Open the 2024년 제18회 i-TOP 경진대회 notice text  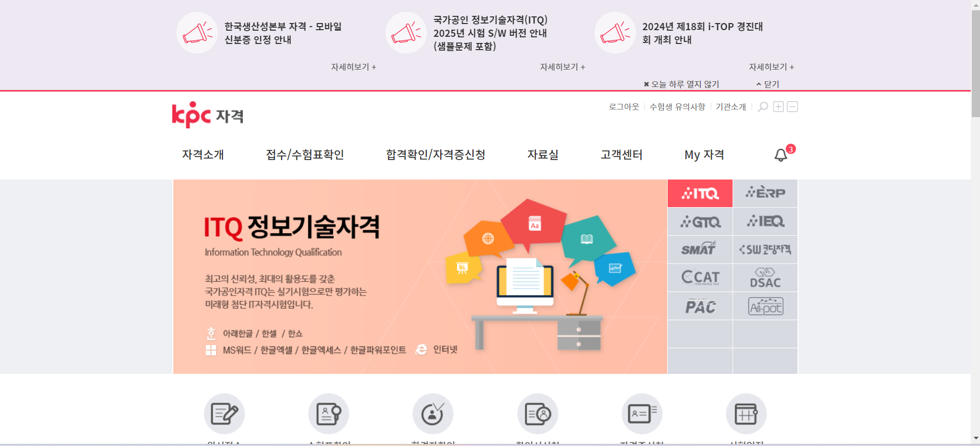pos(702,33)
